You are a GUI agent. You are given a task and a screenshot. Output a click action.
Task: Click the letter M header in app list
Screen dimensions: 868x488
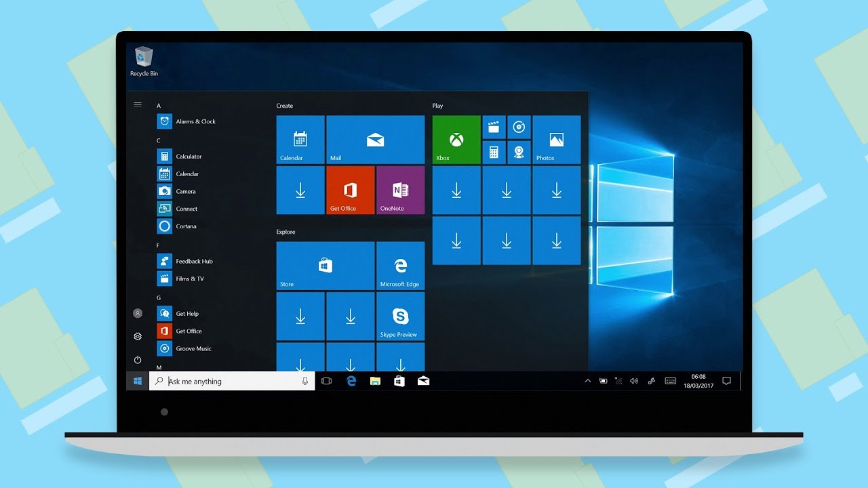point(159,367)
